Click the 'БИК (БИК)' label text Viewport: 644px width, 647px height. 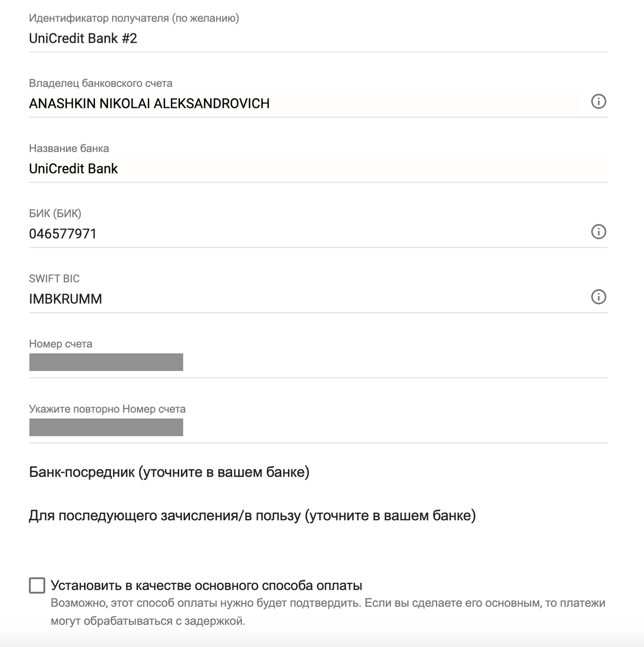point(55,214)
